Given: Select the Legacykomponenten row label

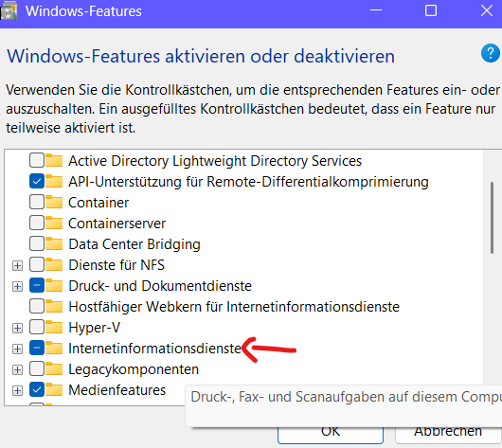Looking at the screenshot, I should [x=134, y=369].
